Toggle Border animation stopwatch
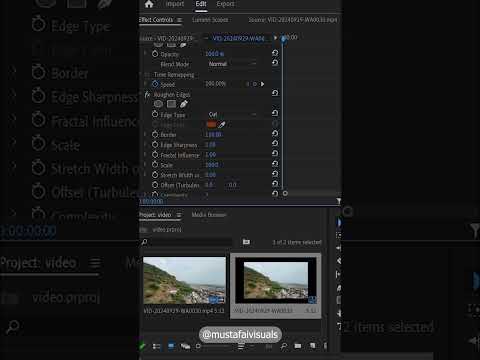480x360 pixels. 155,134
